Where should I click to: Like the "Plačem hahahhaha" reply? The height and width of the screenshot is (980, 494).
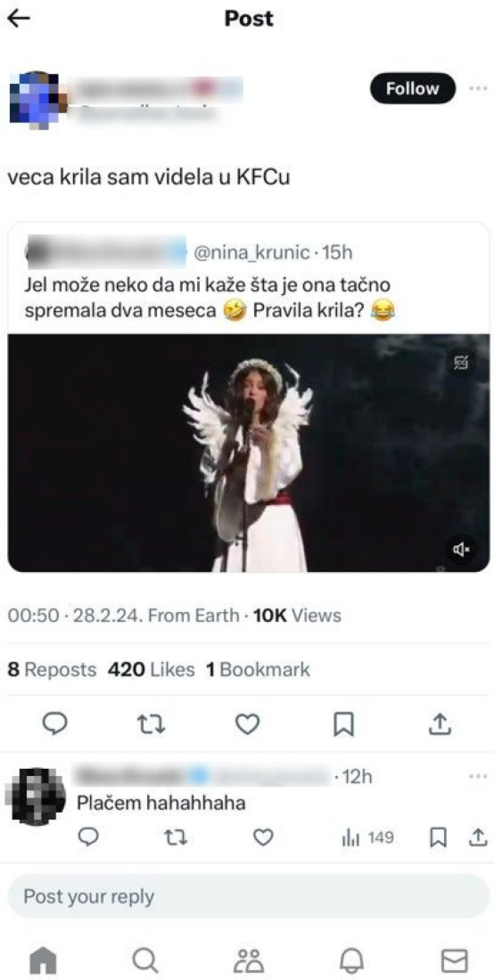tap(263, 837)
